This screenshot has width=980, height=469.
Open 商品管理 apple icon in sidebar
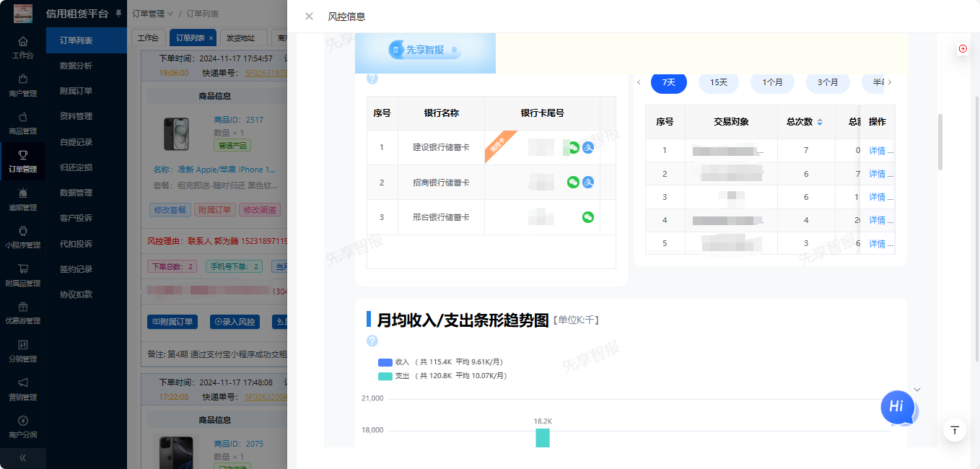[22, 117]
